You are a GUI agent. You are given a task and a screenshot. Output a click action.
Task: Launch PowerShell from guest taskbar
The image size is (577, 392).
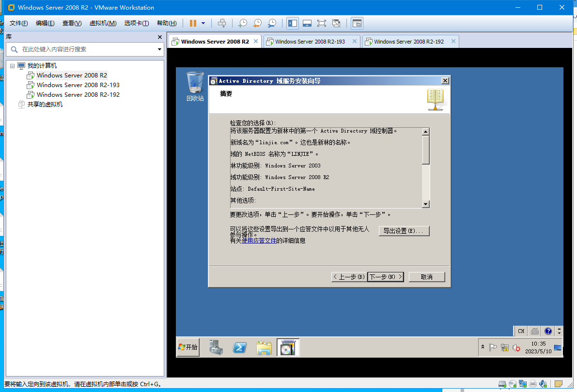(x=239, y=347)
